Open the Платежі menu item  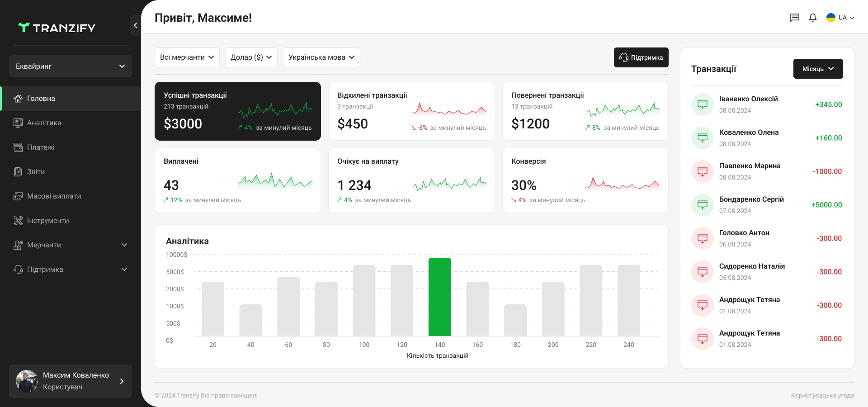click(71, 147)
